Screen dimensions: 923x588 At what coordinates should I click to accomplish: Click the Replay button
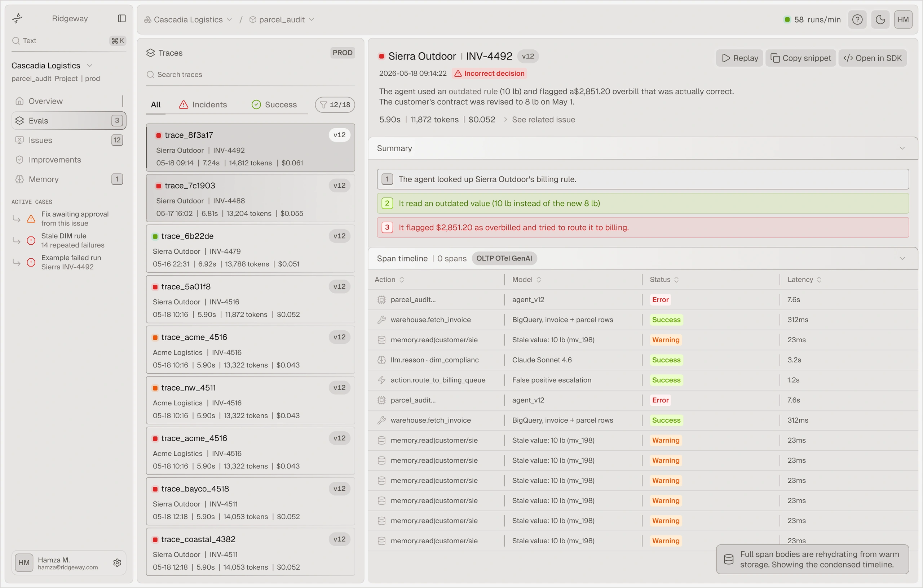point(739,58)
